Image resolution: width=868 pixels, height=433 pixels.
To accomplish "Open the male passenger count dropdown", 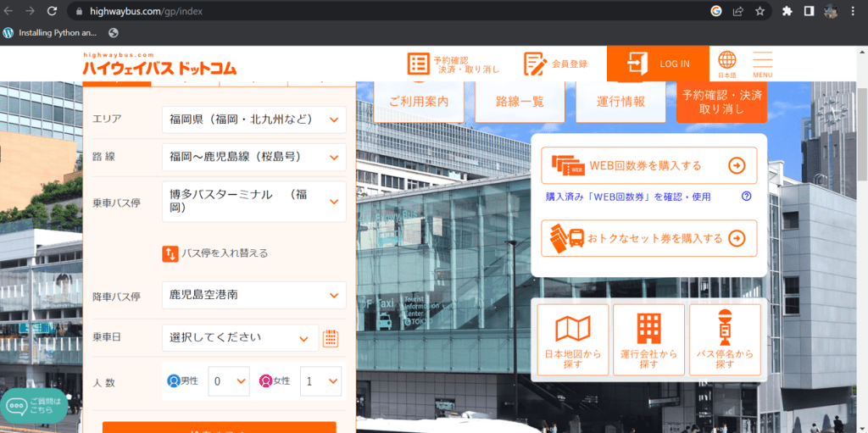I will coord(229,381).
